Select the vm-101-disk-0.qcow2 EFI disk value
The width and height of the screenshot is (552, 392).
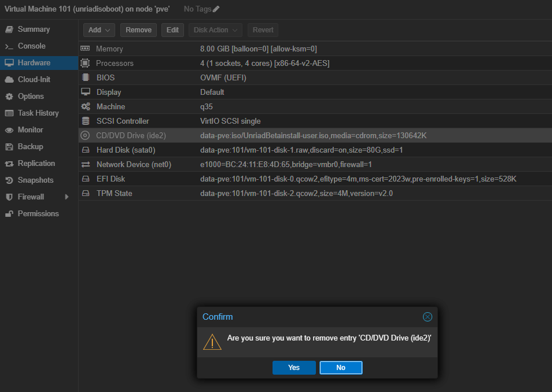point(358,179)
